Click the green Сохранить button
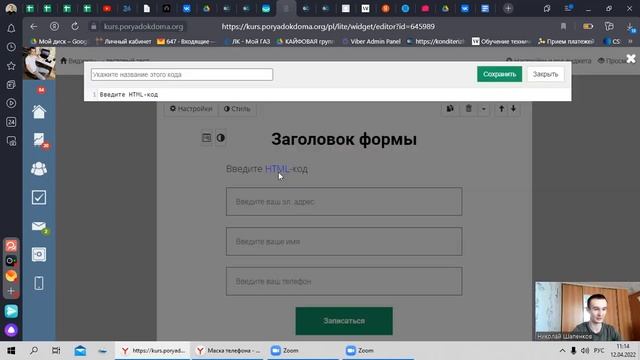 (499, 74)
